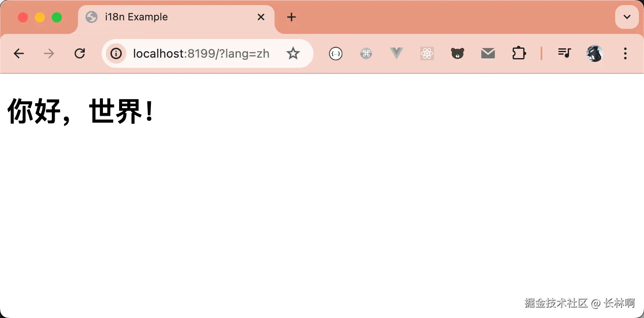Viewport: 644px width, 318px height.
Task: Open the mail envelope extension
Action: (x=488, y=53)
